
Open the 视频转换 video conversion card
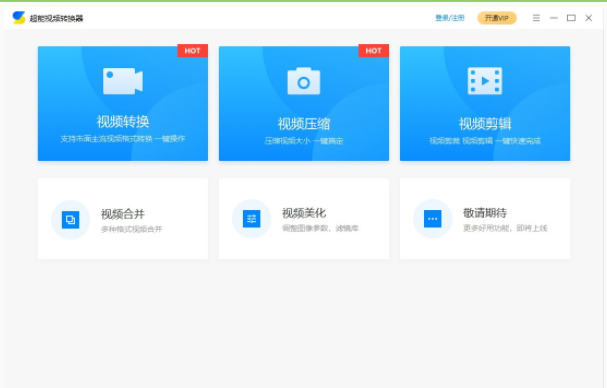tap(123, 103)
